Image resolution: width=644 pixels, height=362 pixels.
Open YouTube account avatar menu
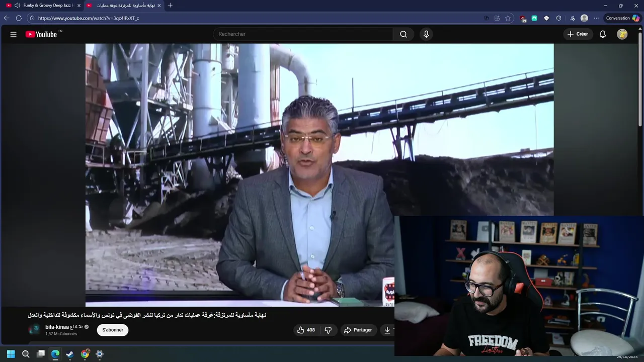tap(622, 34)
